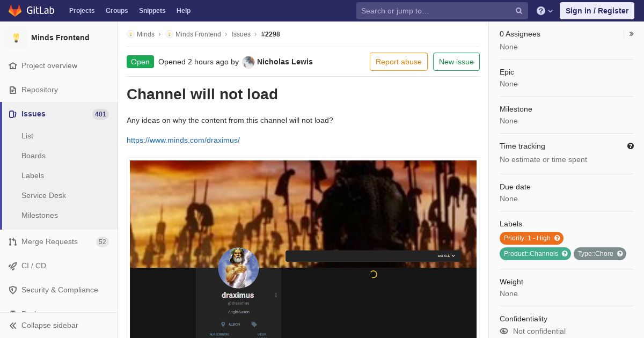Image resolution: width=644 pixels, height=338 pixels.
Task: Click the green Open status badge
Action: (140, 62)
